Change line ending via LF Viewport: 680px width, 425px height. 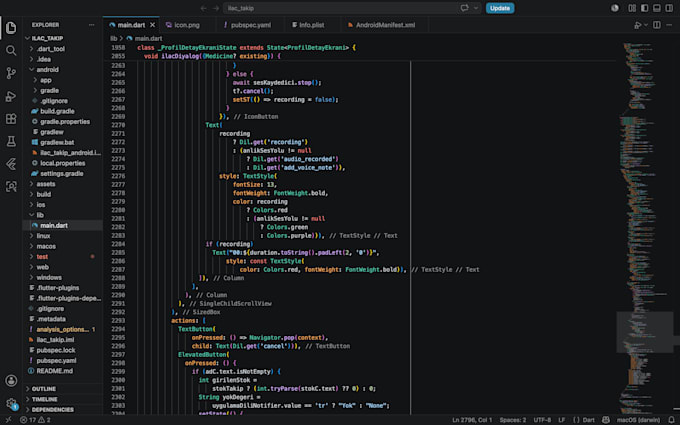[562, 420]
